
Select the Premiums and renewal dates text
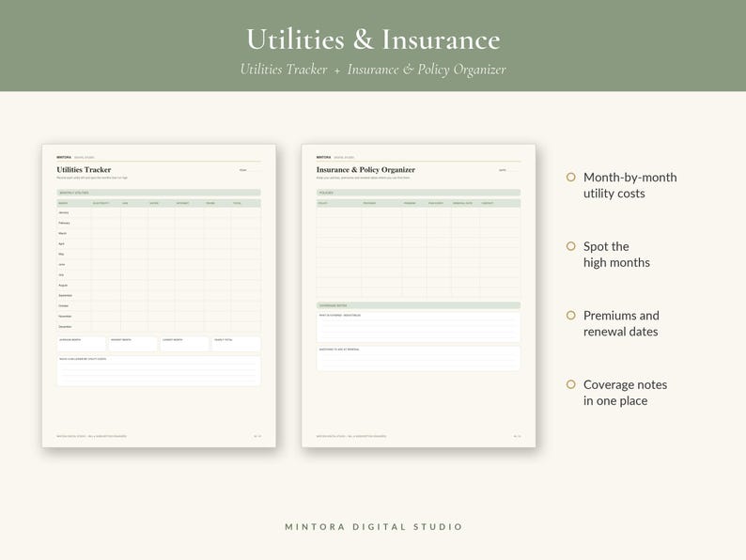[621, 323]
